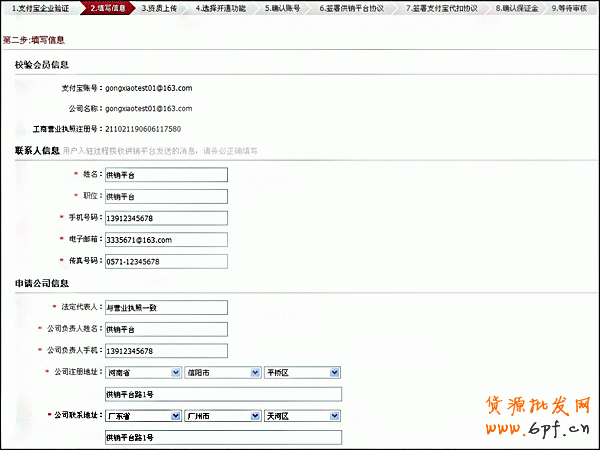Switch to 9.等待审核 step tab
600x450 pixels.
pos(568,8)
